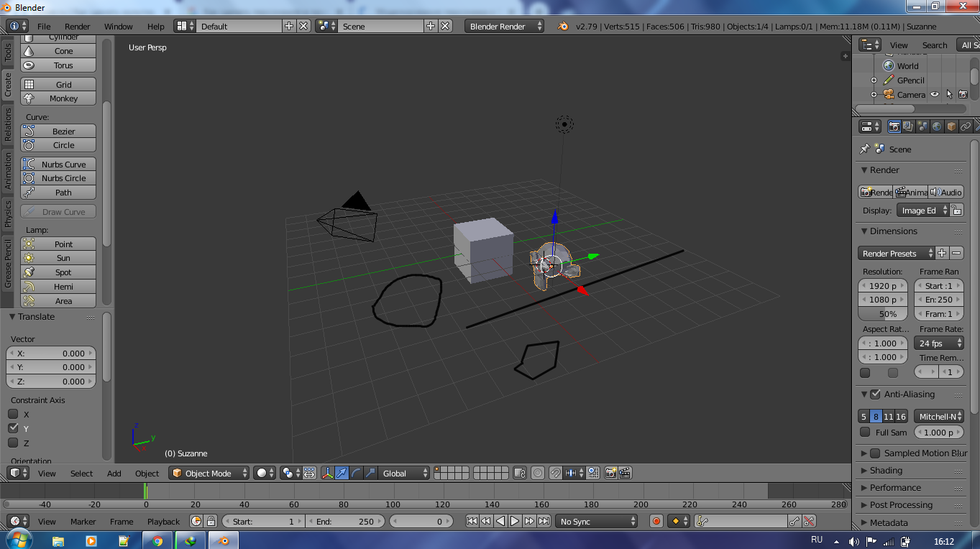
Task: Enable the rotate manipulator arc icon
Action: 356,473
